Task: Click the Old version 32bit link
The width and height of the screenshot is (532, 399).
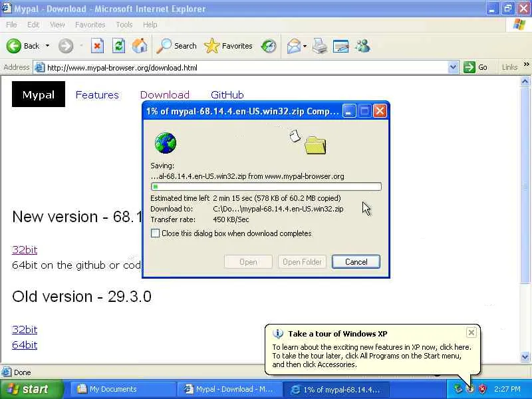Action: (25, 329)
